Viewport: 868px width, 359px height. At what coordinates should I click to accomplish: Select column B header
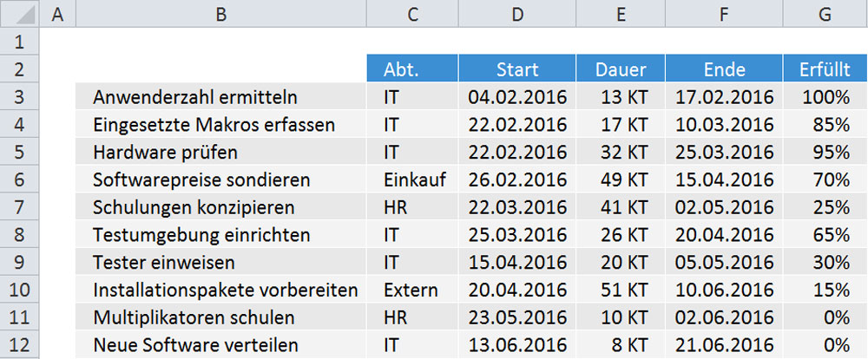click(221, 14)
